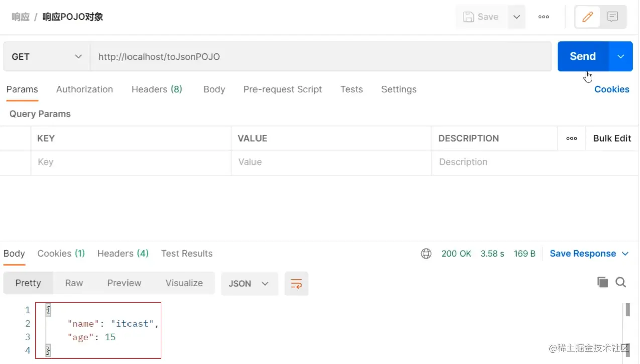Expand the Send button arrow
Screen dimensions: 640x364
(621, 56)
